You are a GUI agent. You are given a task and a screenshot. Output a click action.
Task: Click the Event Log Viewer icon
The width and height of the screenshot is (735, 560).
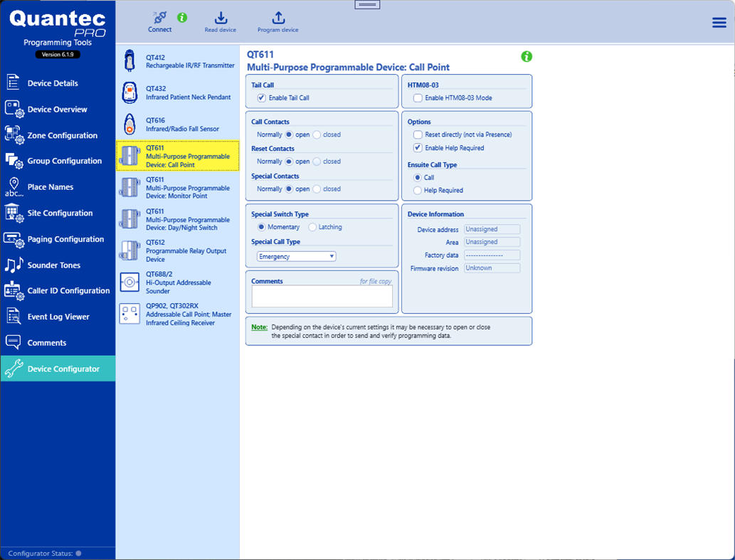[x=14, y=317]
